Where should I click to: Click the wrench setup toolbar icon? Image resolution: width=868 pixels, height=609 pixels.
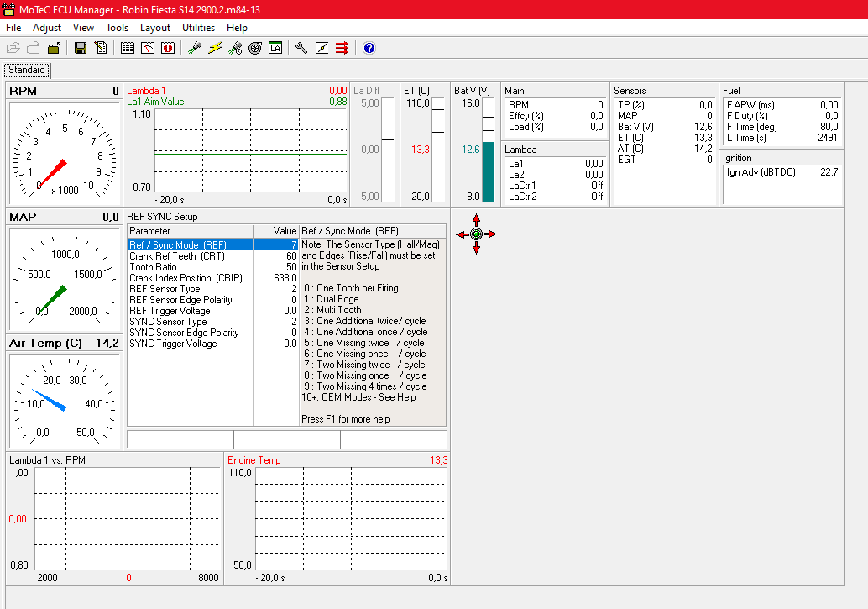(301, 48)
